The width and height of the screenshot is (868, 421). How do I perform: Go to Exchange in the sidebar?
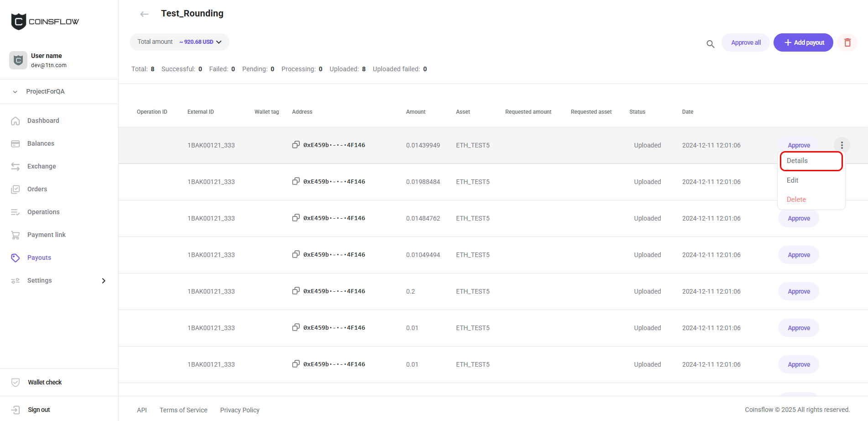point(42,166)
